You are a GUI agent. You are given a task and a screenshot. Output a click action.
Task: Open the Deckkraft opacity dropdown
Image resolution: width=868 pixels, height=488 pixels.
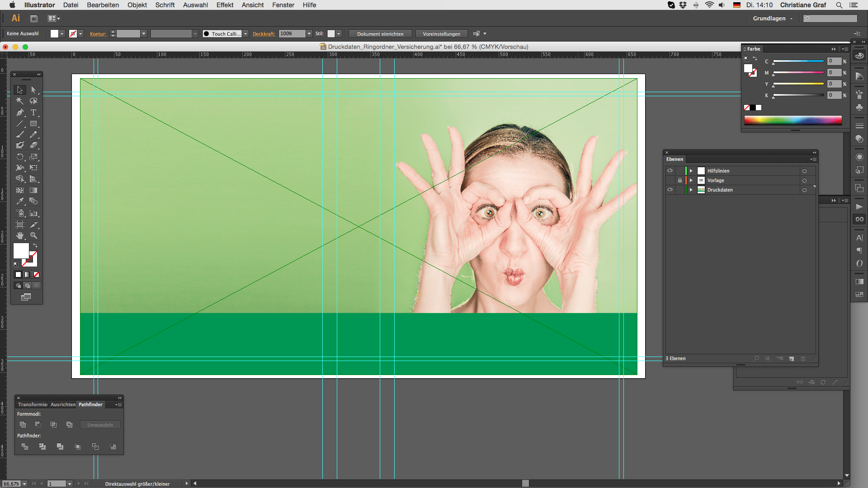point(309,34)
